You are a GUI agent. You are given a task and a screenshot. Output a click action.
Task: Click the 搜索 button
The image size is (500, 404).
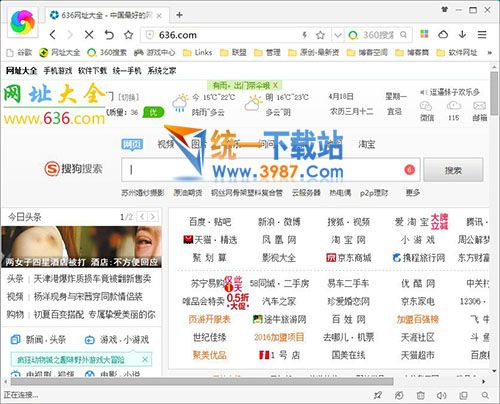click(x=453, y=170)
